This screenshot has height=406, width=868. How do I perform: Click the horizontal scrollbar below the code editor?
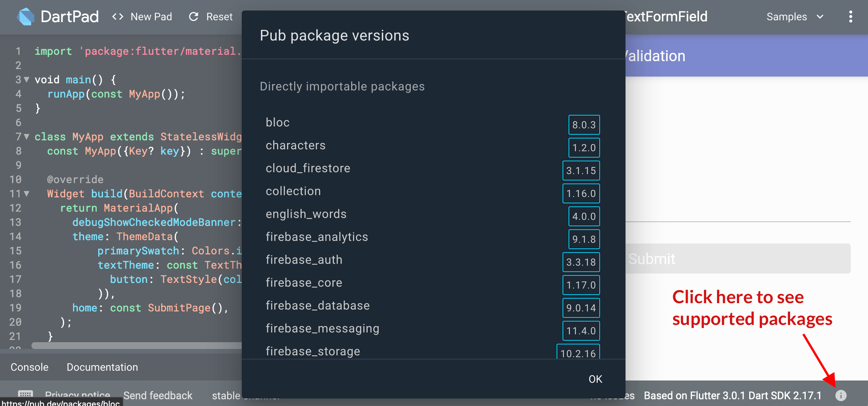pos(135,345)
